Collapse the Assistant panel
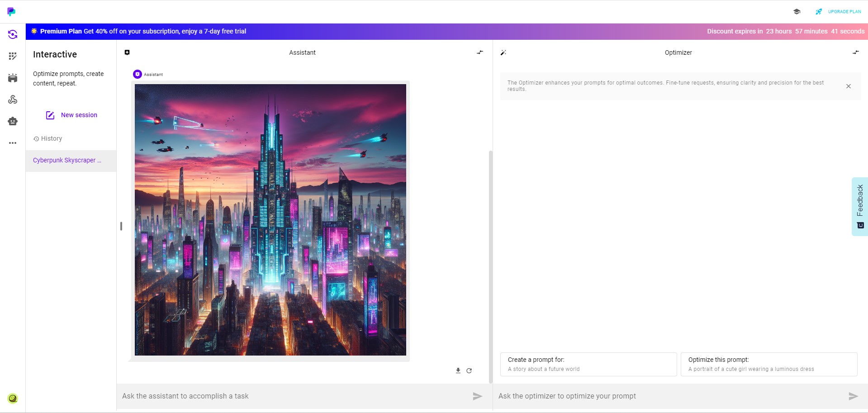Screen dimensions: 868x413 point(480,52)
